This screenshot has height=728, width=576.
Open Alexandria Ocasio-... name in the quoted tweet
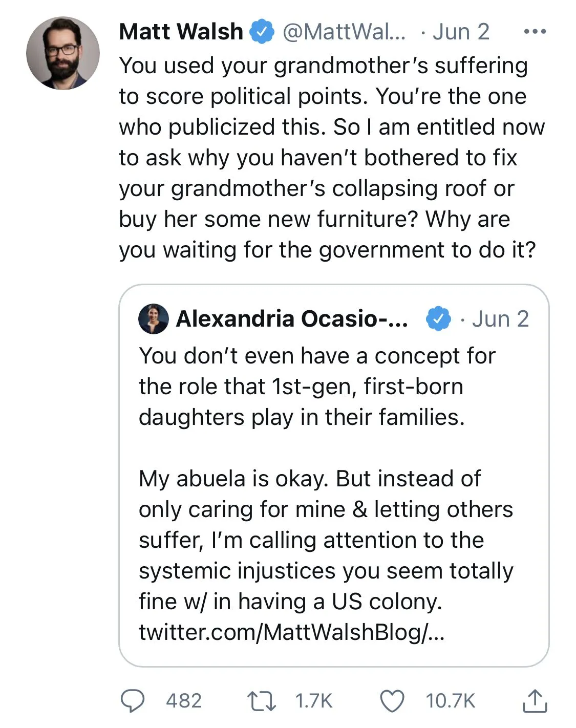(292, 319)
